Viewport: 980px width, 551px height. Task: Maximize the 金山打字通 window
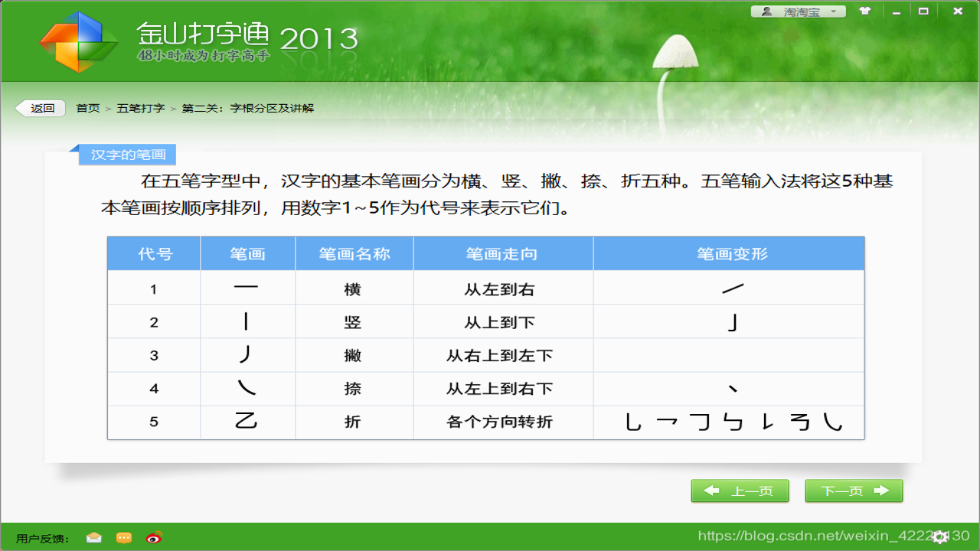point(924,11)
